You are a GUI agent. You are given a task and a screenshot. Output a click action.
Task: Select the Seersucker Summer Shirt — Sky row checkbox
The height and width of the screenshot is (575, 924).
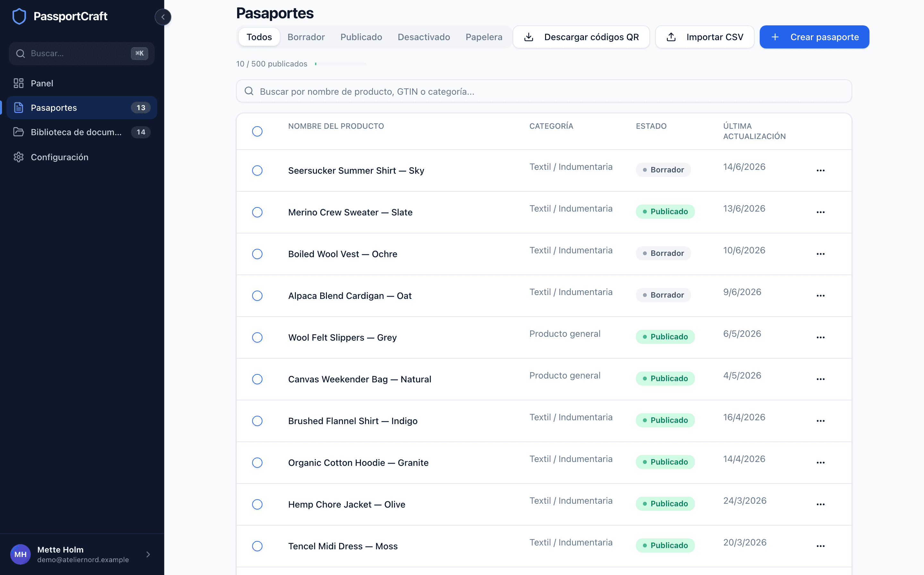[257, 170]
